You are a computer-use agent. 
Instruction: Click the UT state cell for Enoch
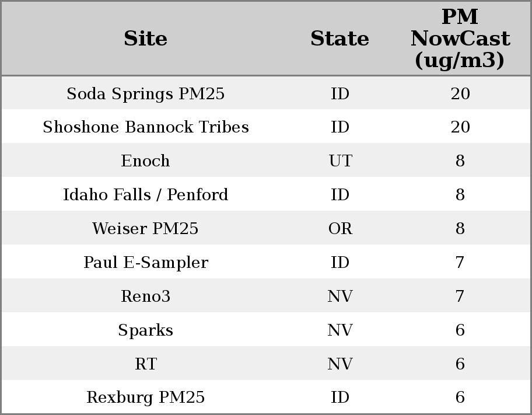click(340, 161)
